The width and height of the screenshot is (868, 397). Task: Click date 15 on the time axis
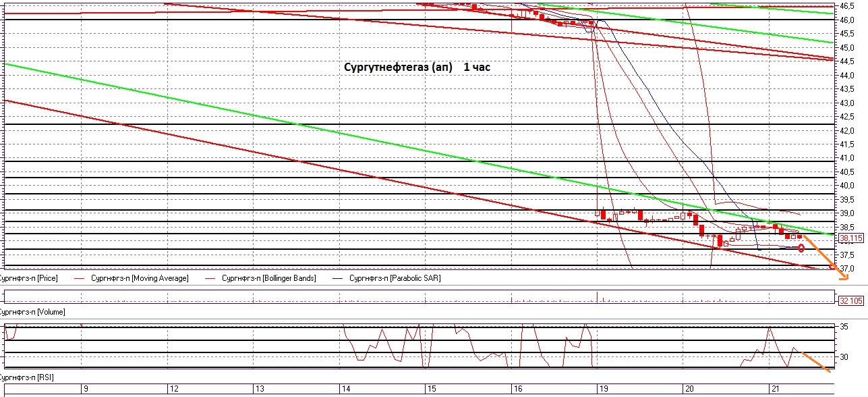(432, 389)
